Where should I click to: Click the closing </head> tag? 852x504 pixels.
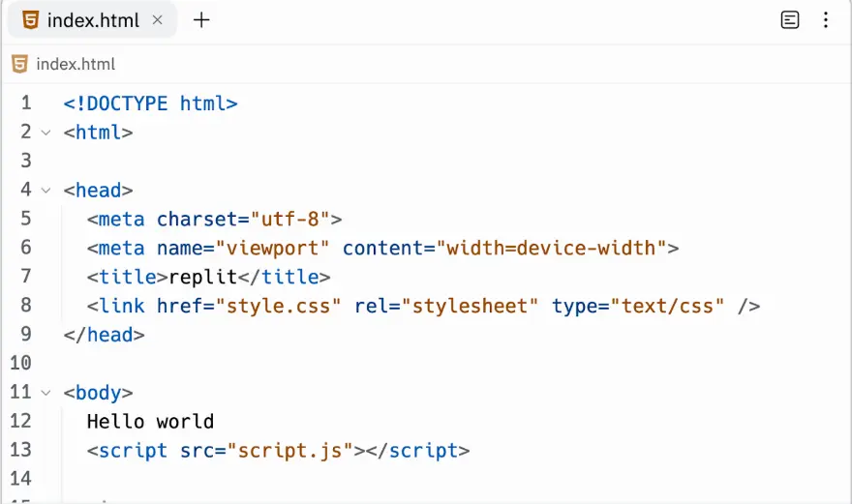click(x=105, y=335)
